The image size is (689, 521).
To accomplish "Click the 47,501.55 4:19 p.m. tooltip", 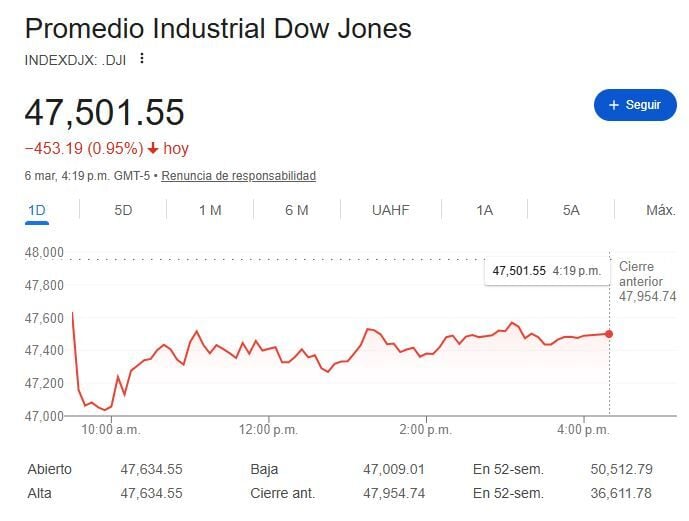I will point(545,271).
